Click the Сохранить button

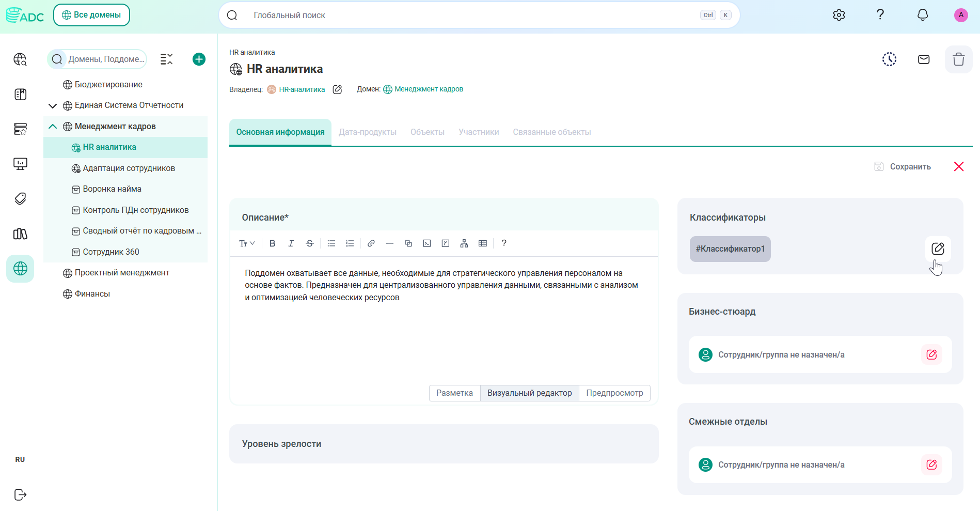903,166
